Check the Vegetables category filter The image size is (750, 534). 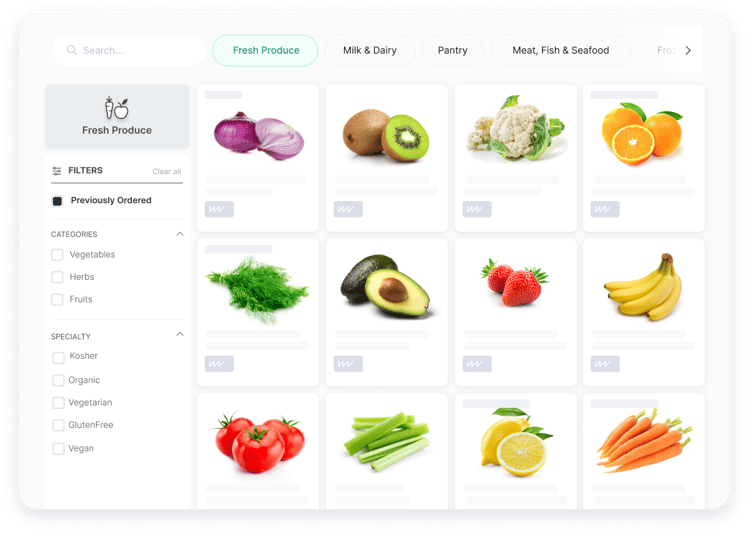(57, 255)
